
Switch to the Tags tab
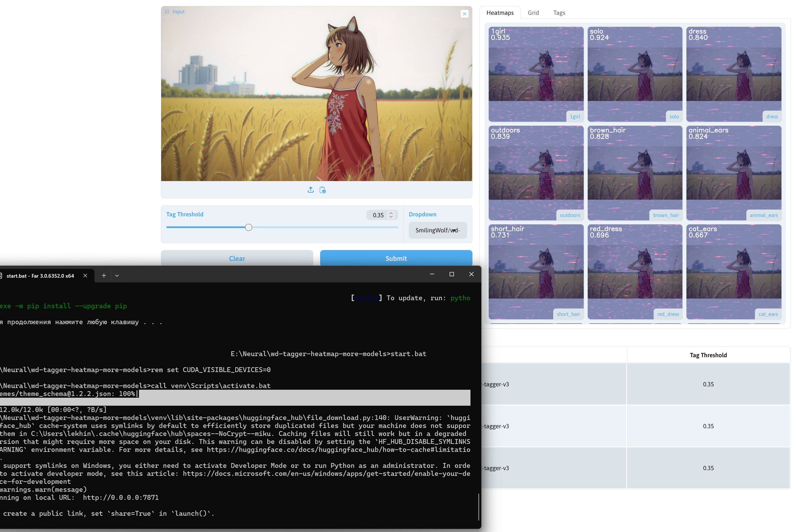pos(559,13)
